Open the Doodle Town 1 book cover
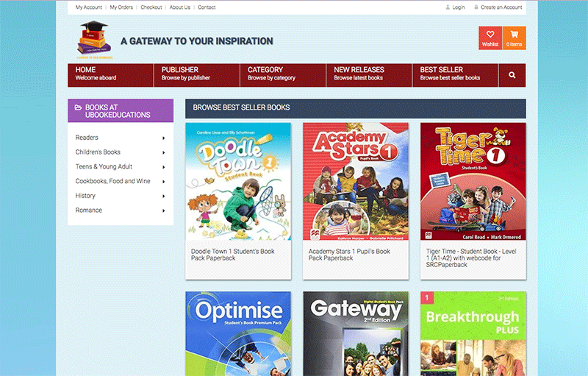The image size is (588, 376). click(238, 182)
